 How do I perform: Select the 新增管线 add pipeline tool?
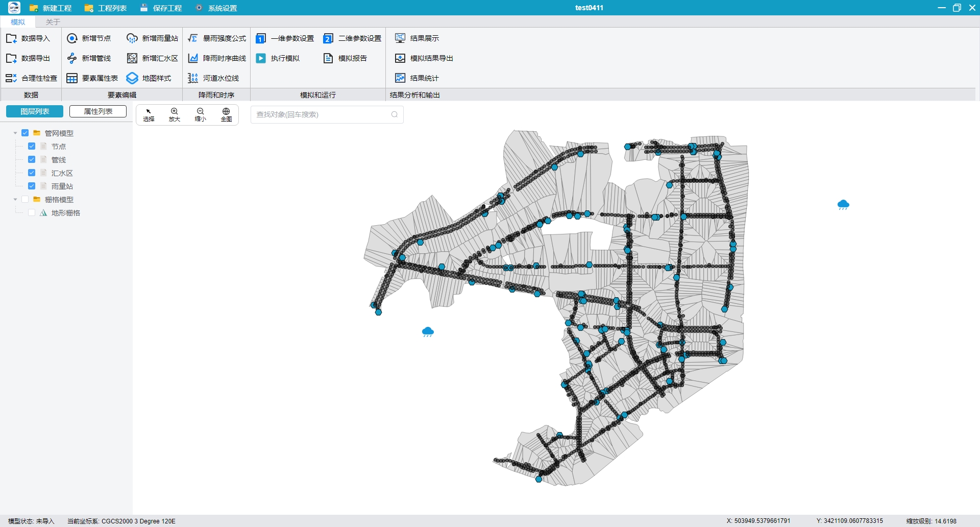point(89,58)
